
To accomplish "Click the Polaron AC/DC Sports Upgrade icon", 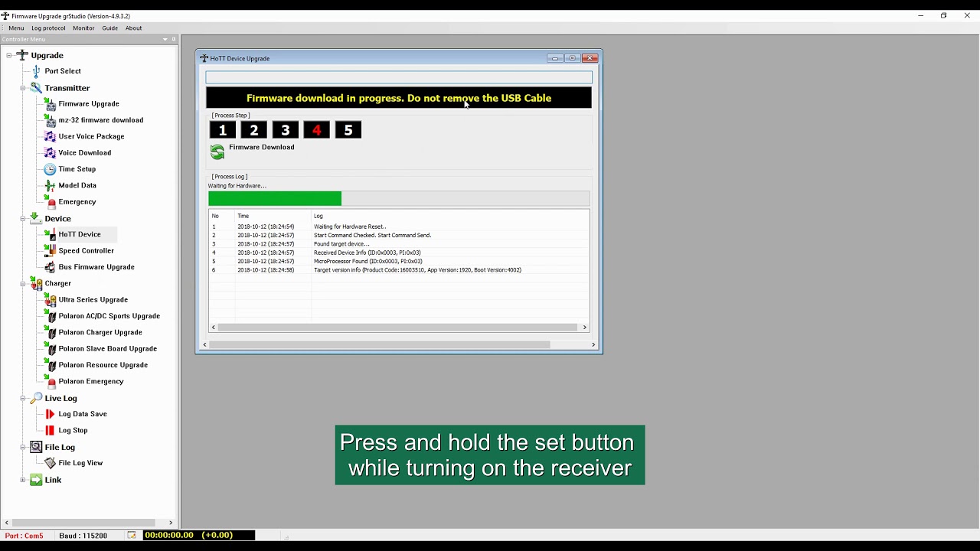I will click(50, 316).
